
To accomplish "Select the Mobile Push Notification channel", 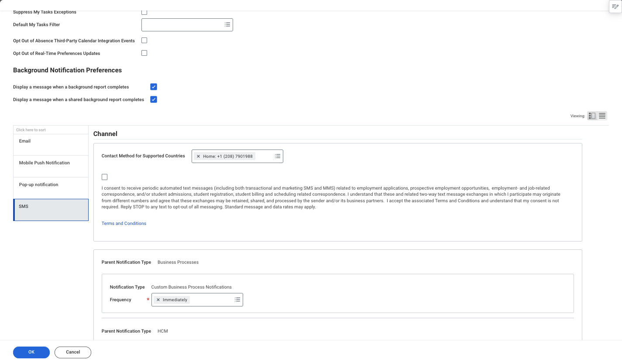I will (x=51, y=166).
